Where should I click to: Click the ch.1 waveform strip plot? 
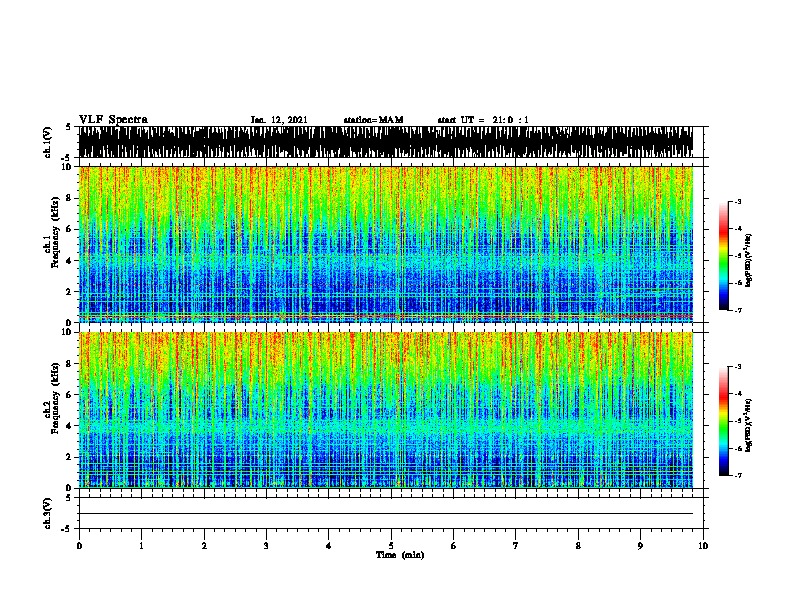[386, 142]
